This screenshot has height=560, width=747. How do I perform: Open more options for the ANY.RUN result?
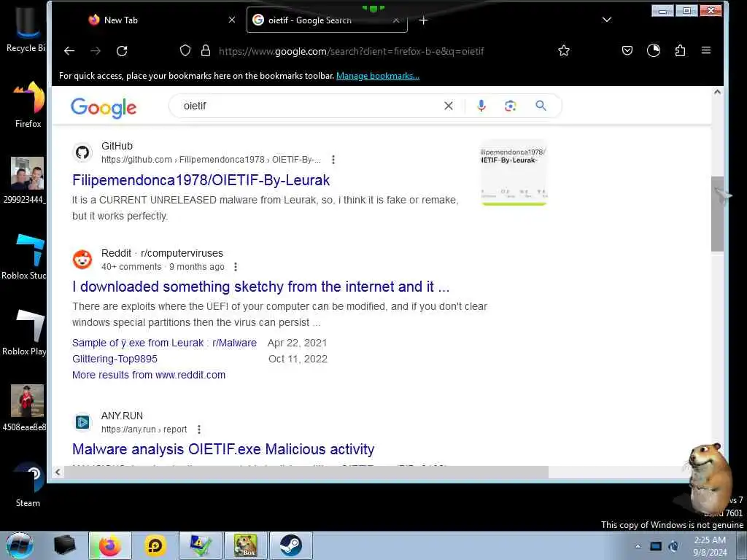pos(199,429)
